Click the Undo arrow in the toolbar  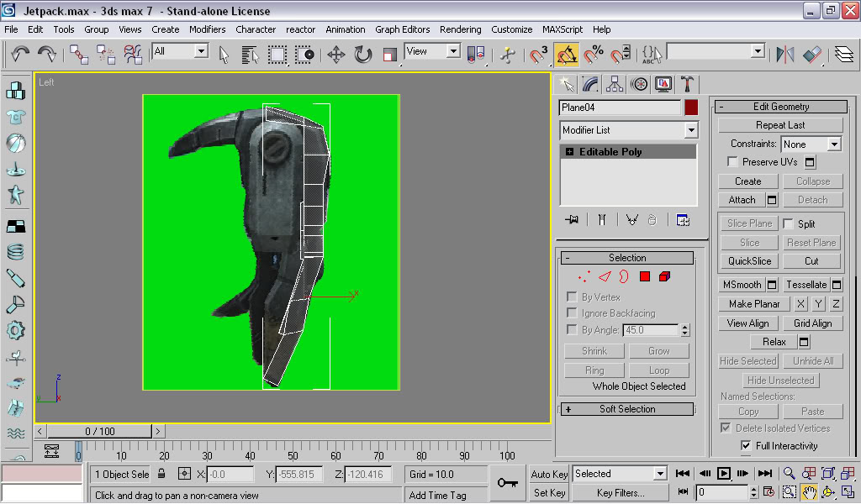(20, 55)
